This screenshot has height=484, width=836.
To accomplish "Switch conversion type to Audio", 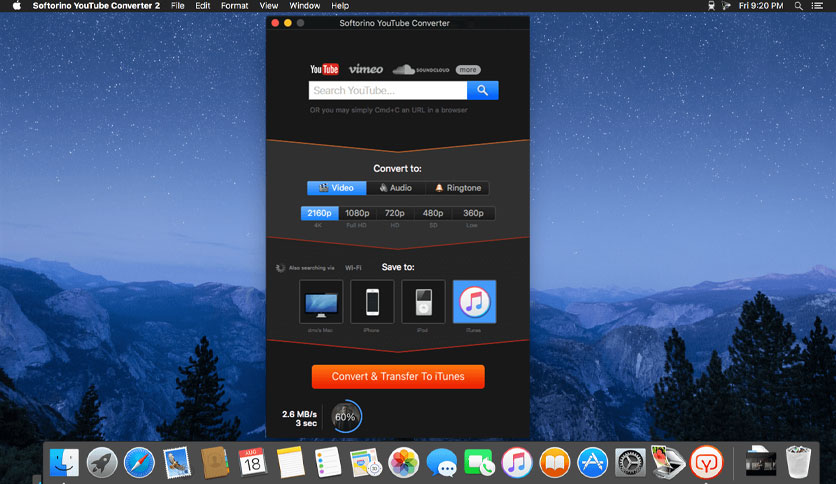I will [396, 188].
